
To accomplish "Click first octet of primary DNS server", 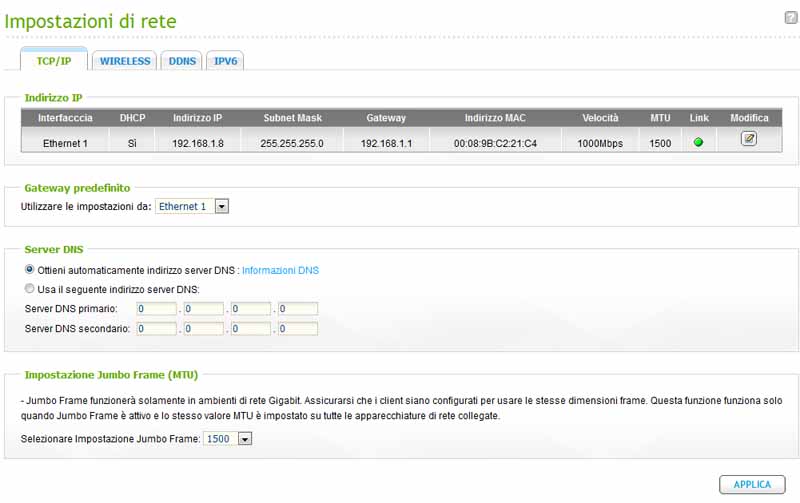I will click(156, 308).
